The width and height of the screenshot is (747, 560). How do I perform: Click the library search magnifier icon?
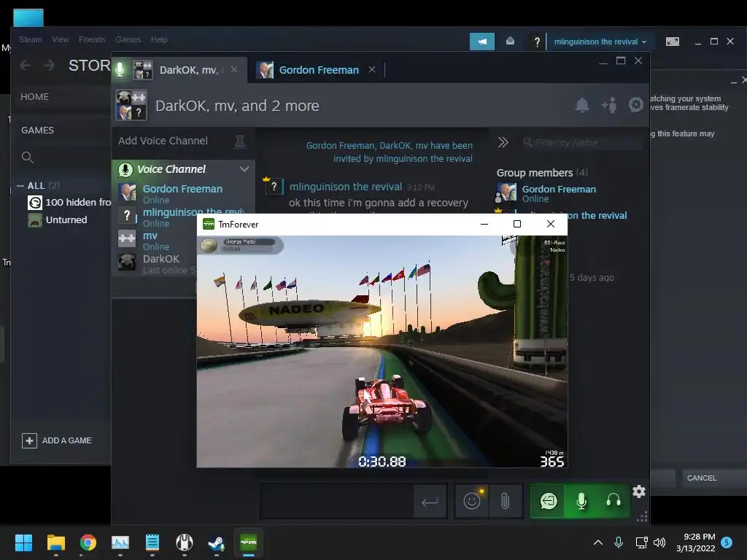[28, 157]
